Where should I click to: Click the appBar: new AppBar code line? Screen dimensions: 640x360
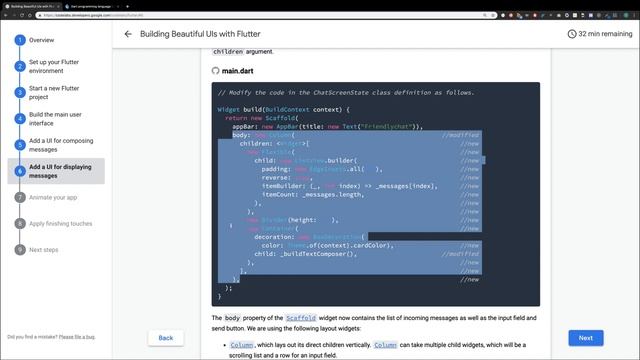point(327,127)
